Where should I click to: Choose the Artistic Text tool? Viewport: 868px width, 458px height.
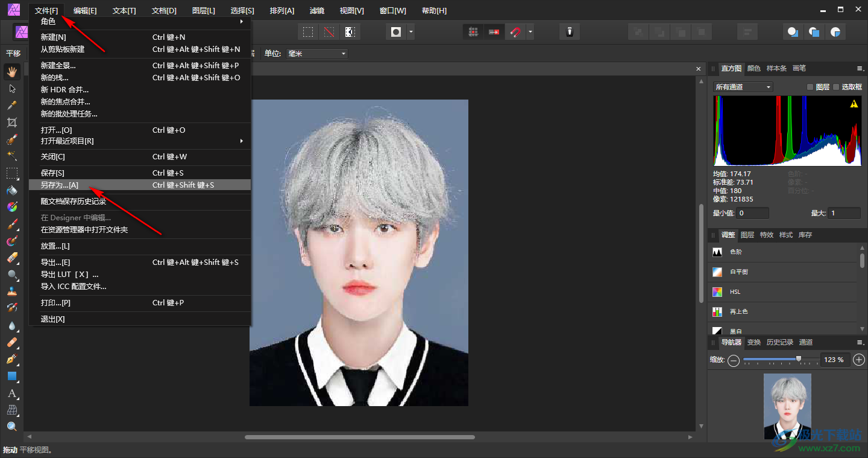(11, 393)
